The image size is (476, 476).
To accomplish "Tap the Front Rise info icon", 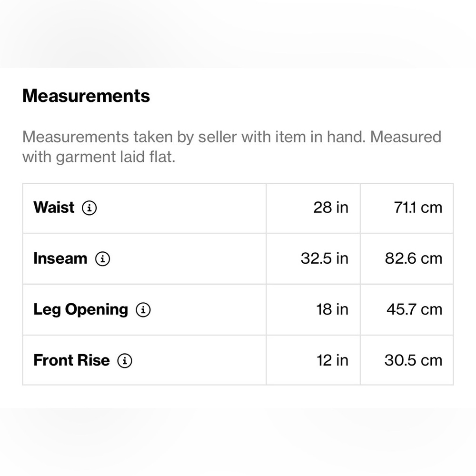I will [x=125, y=361].
